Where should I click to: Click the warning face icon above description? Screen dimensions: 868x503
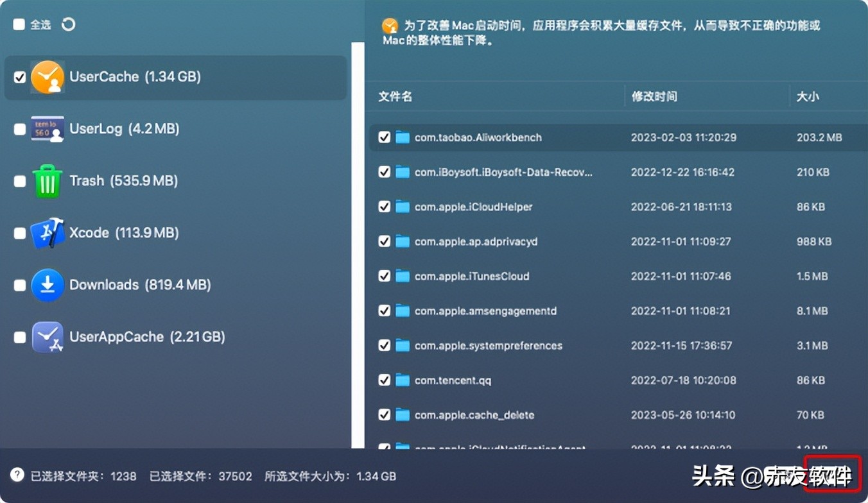coord(390,26)
